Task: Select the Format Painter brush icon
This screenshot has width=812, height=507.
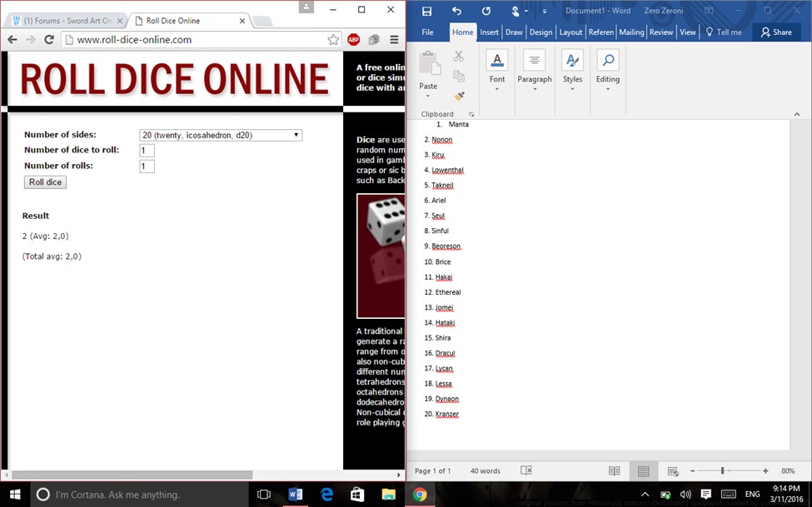Action: pyautogui.click(x=459, y=96)
